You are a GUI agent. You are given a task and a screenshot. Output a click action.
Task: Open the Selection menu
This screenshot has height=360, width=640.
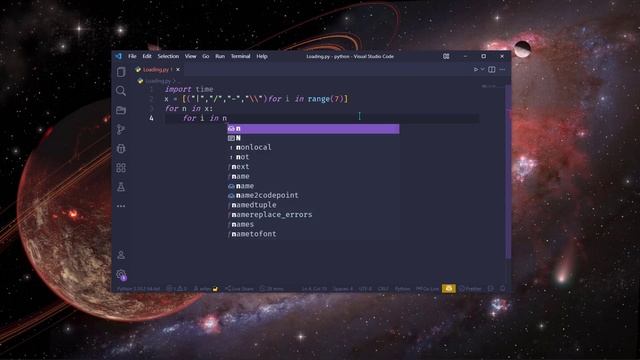pyautogui.click(x=168, y=56)
